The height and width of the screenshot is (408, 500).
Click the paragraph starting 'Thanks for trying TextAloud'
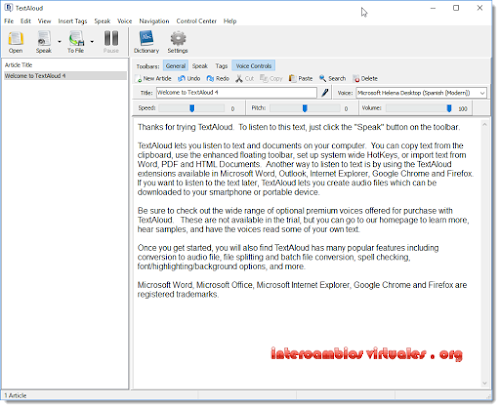299,127
